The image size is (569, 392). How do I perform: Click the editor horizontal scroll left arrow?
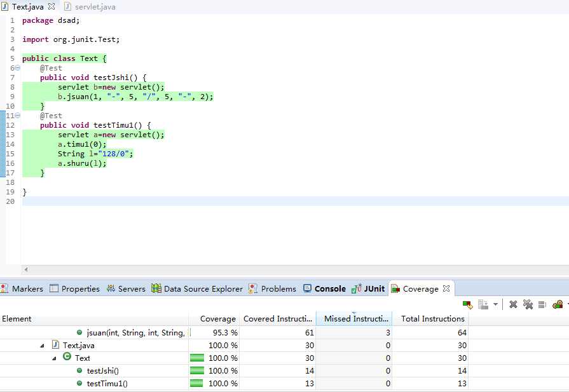(x=26, y=269)
